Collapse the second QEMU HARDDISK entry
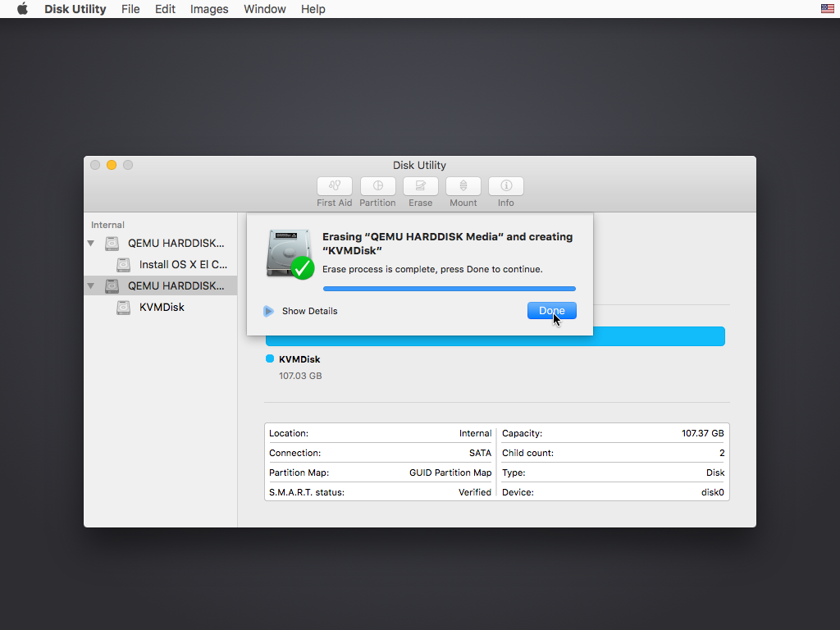Viewport: 840px width, 630px height. (x=91, y=285)
